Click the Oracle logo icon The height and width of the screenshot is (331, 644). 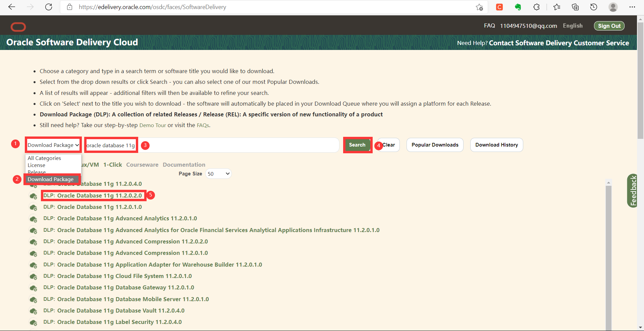18,27
